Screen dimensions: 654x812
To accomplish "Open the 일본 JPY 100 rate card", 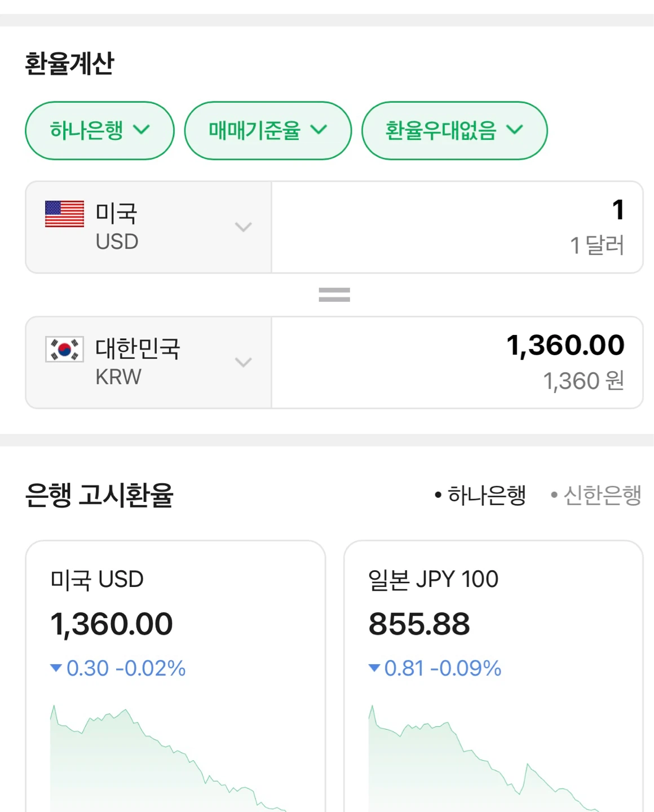I will tap(493, 677).
